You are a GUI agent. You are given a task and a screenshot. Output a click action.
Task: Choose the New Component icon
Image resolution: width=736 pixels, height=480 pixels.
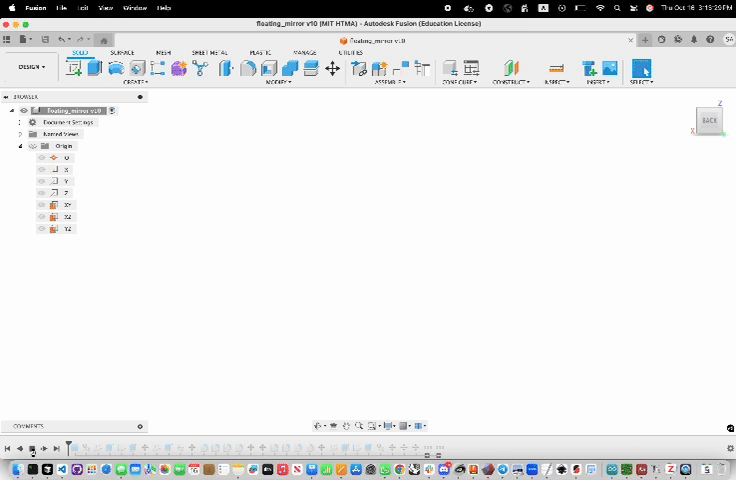(379, 69)
